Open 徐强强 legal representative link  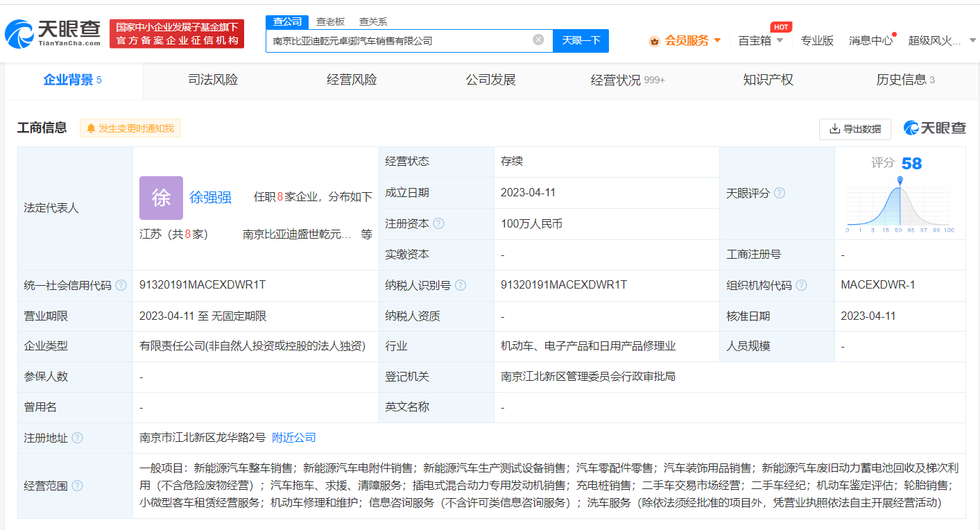pos(211,198)
